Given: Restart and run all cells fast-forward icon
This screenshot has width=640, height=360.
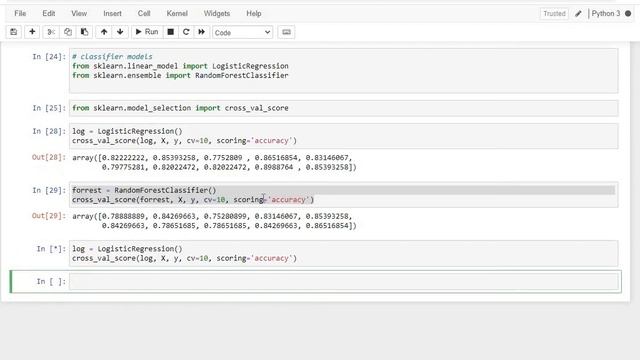Looking at the screenshot, I should coord(202,32).
